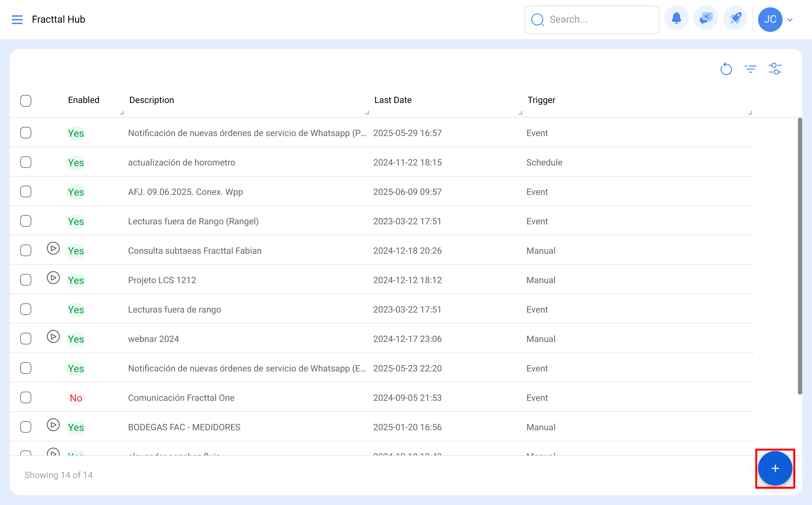812x505 pixels.
Task: Open the filter options icon
Action: point(750,69)
